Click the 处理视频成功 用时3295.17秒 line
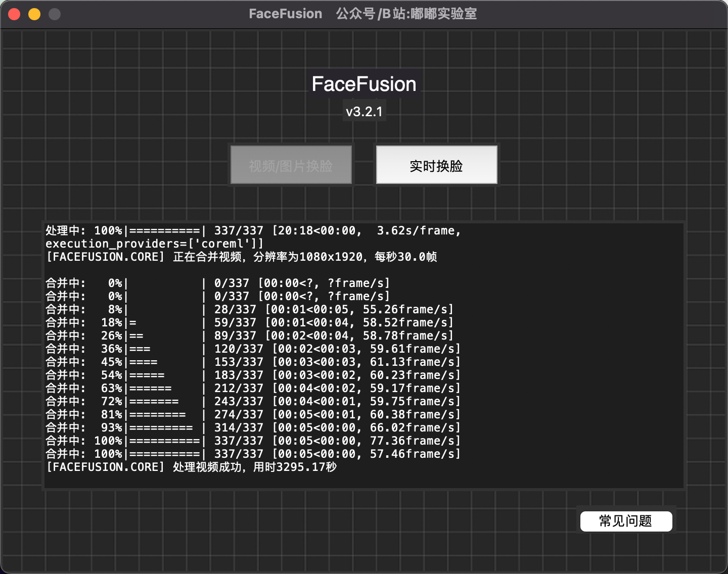Viewport: 728px width, 574px height. click(192, 467)
